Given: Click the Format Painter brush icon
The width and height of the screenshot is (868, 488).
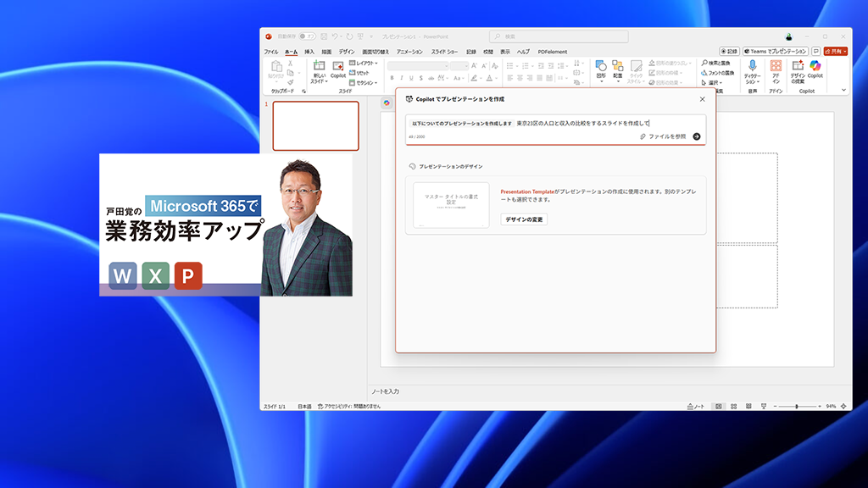Looking at the screenshot, I should tap(290, 82).
